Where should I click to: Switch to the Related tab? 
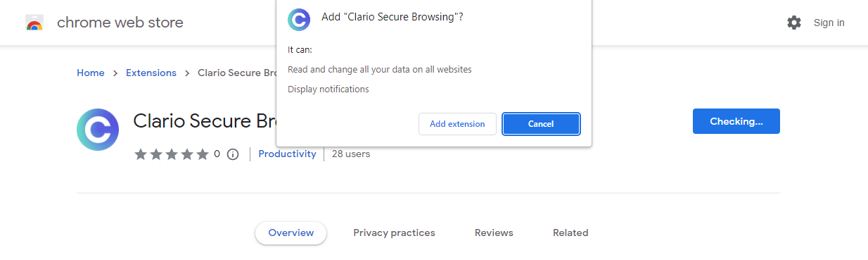tap(570, 233)
